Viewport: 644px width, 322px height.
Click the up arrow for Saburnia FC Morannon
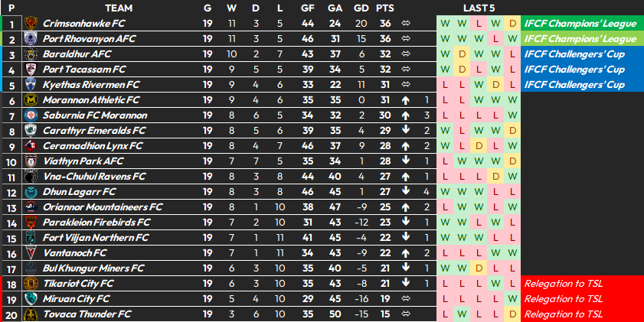click(x=406, y=115)
